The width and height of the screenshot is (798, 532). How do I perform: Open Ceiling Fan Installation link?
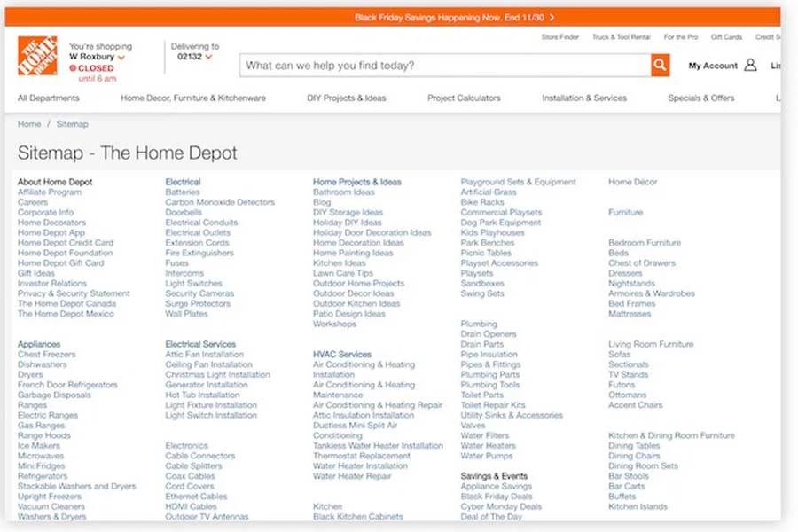pyautogui.click(x=208, y=364)
